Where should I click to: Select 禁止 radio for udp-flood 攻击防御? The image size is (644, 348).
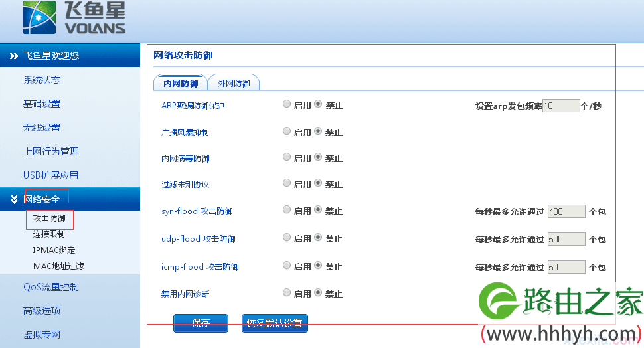coord(318,238)
